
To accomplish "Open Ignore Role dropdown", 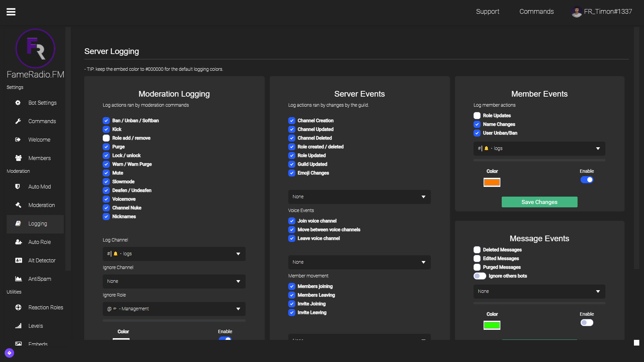I will point(174,309).
